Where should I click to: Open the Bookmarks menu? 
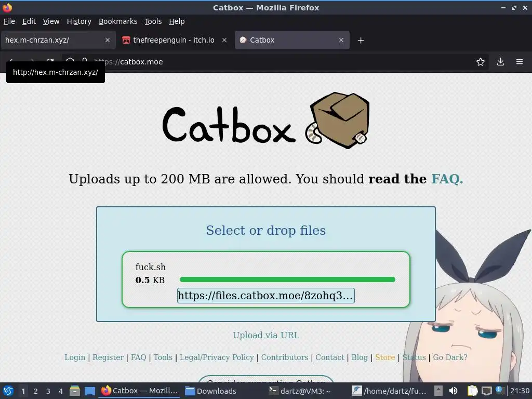pos(118,21)
